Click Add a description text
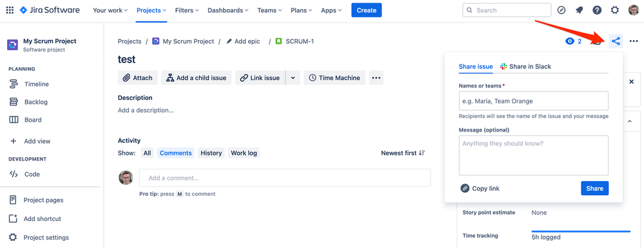The width and height of the screenshot is (644, 248). click(146, 110)
